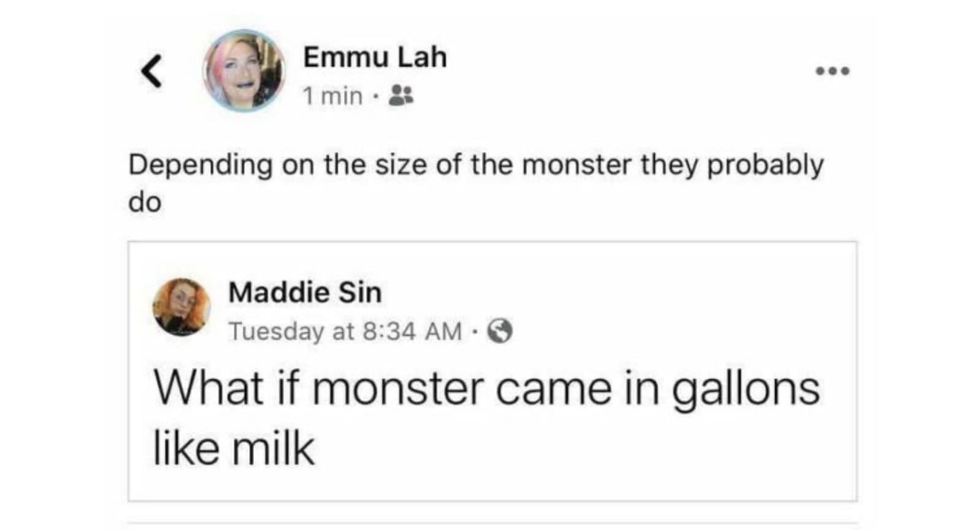Click the "1 min" post timestamp
The height and width of the screenshot is (530, 980).
[332, 96]
